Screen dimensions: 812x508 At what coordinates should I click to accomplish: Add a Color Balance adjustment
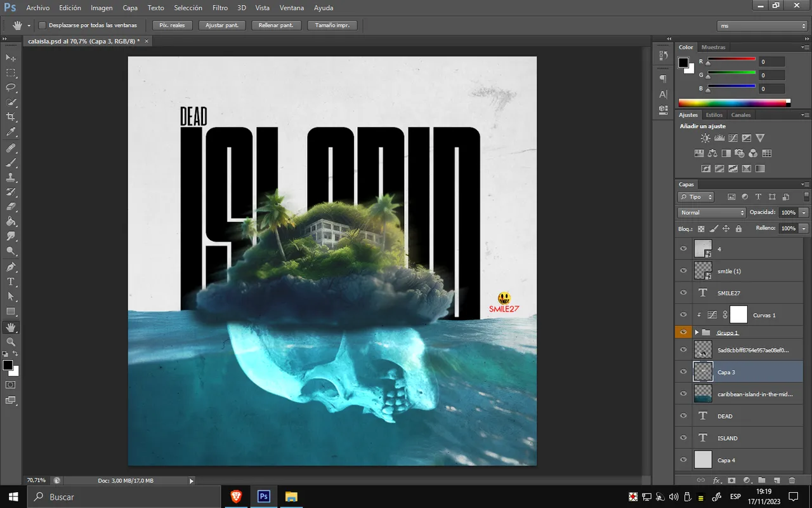[x=712, y=153]
